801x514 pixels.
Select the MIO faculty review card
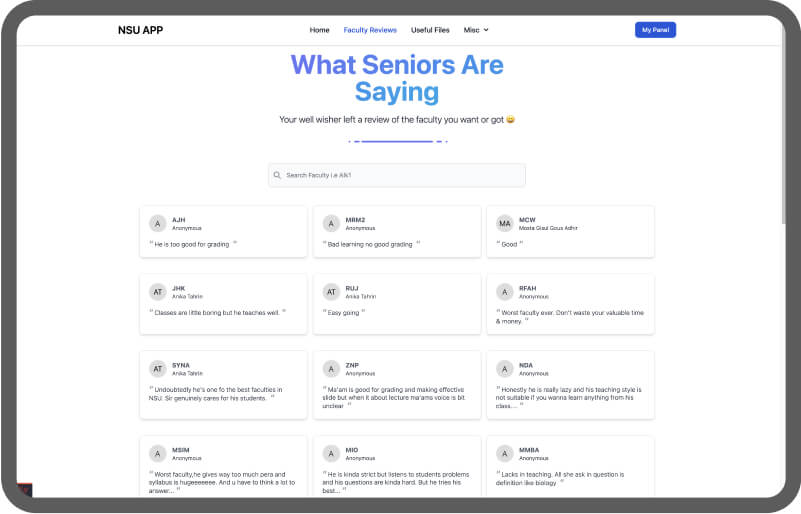point(396,466)
